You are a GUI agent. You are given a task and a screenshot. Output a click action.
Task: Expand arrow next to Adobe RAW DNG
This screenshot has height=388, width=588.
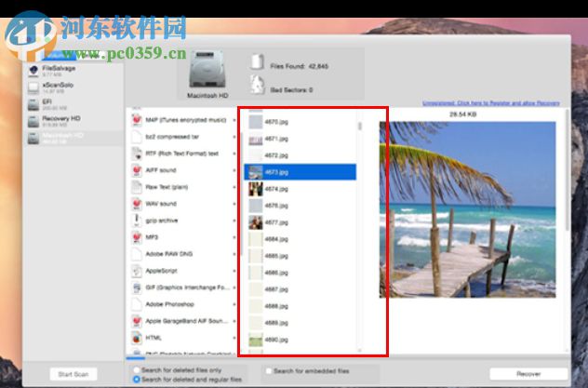[x=234, y=254]
